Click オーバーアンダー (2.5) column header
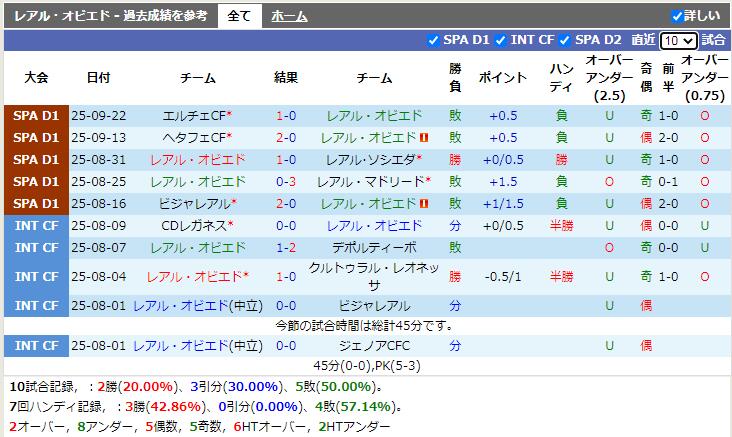This screenshot has width=732, height=437. click(x=609, y=78)
